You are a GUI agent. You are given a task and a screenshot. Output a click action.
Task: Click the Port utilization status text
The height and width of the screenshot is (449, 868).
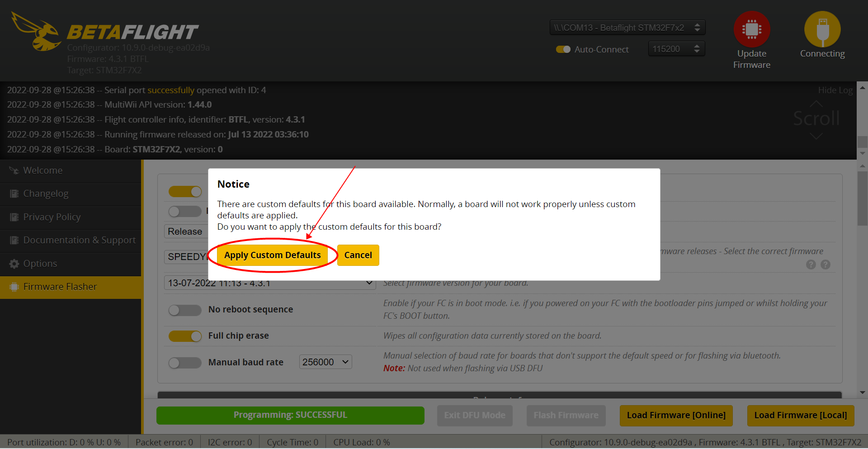[x=64, y=442]
